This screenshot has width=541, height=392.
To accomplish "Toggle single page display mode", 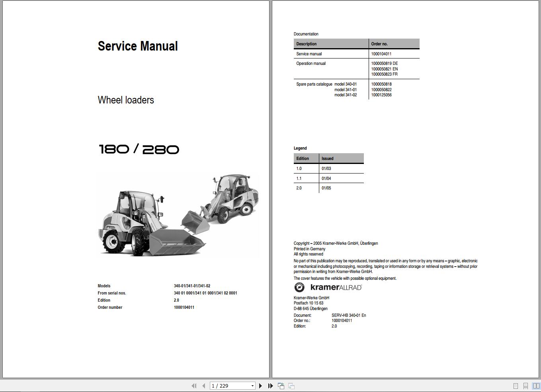I will click(x=516, y=386).
